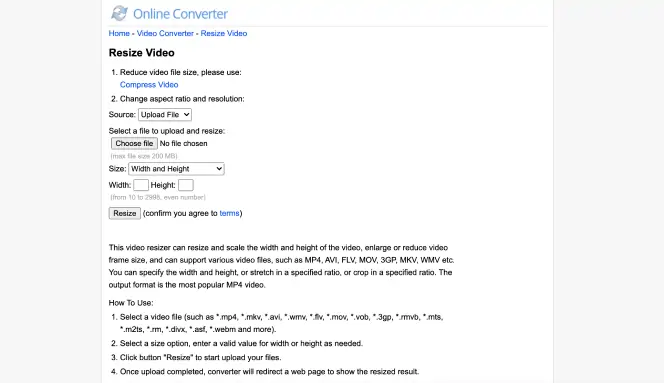Expand the Source dropdown

[165, 115]
